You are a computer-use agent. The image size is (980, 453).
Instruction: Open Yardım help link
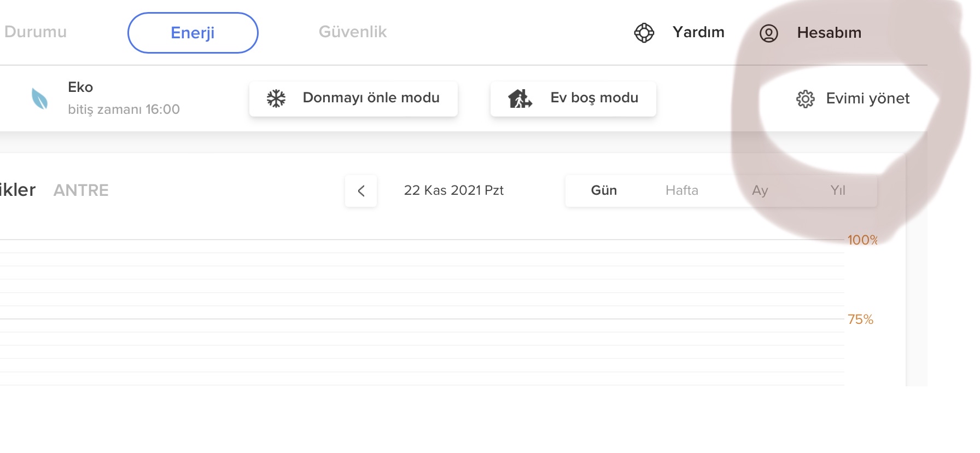point(698,32)
